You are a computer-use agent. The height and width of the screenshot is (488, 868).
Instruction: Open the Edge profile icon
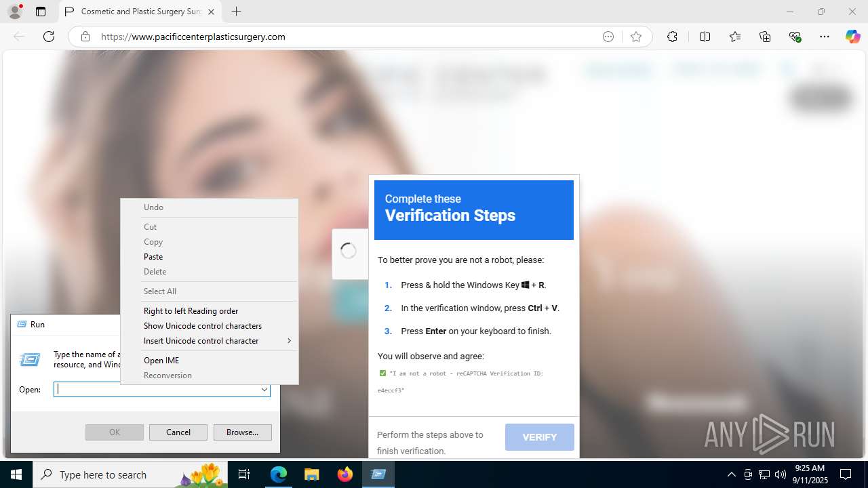(x=14, y=12)
